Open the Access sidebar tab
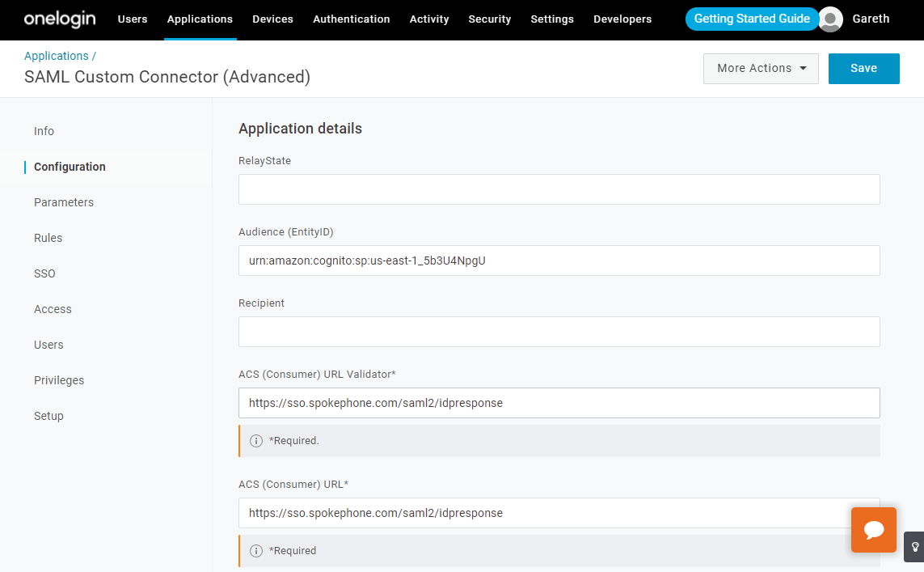 click(53, 309)
